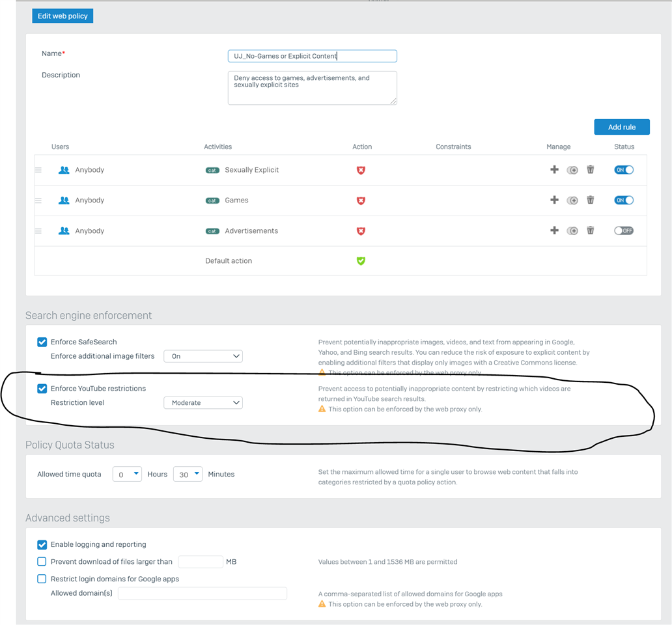Viewport: 672px width, 625px height.
Task: Click users icon in Sexually Explicit row
Action: (64, 170)
